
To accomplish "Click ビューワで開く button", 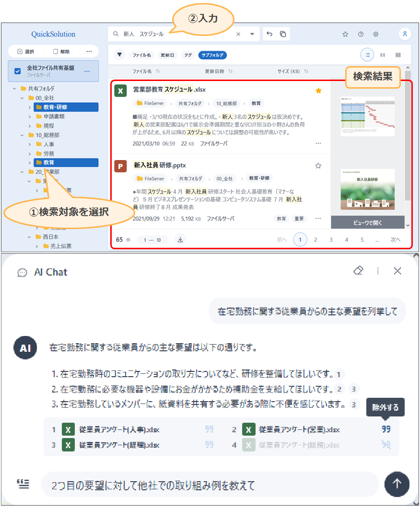I will (367, 222).
